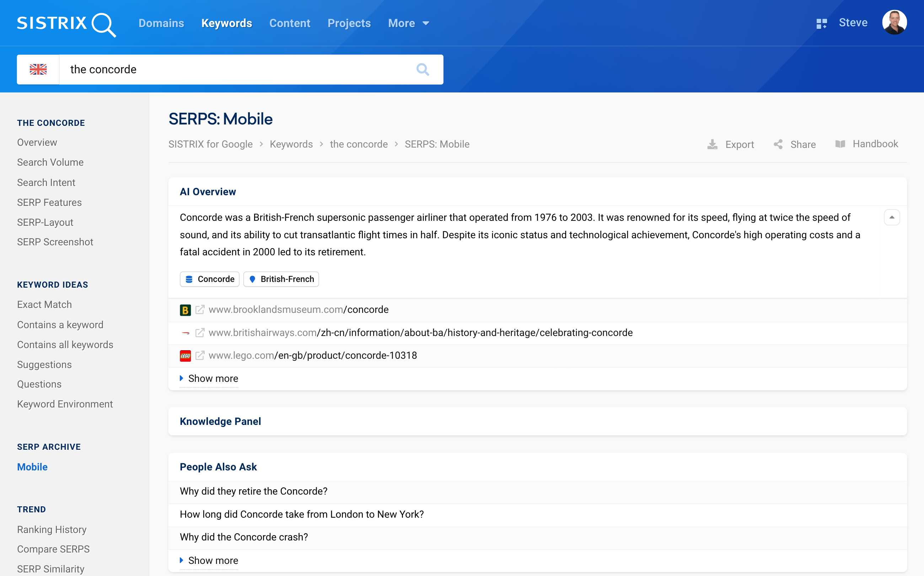Click the Share icon
Image resolution: width=924 pixels, height=576 pixels.
coord(778,144)
